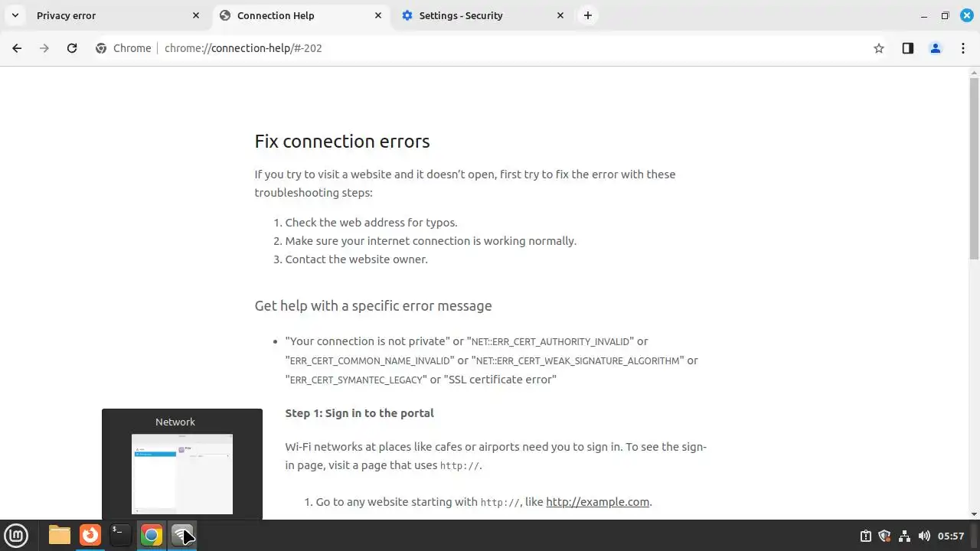Open the Chrome profile menu
Viewport: 980px width, 551px height.
[935, 48]
